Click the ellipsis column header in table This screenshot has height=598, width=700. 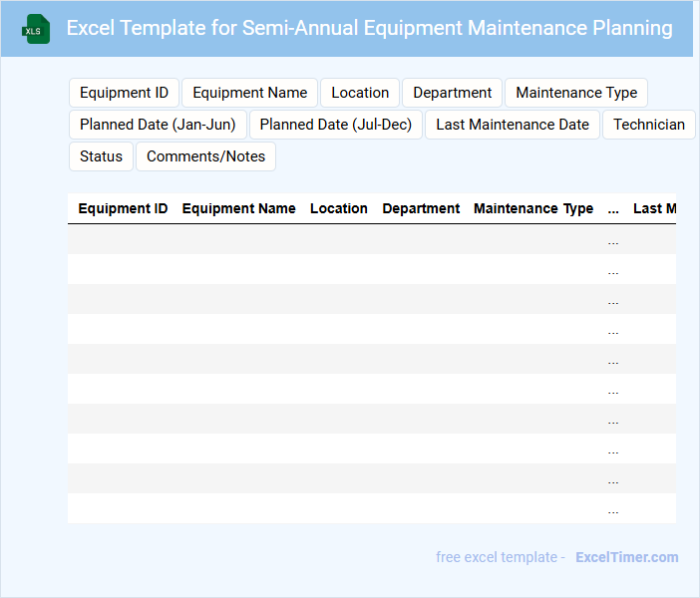[613, 208]
